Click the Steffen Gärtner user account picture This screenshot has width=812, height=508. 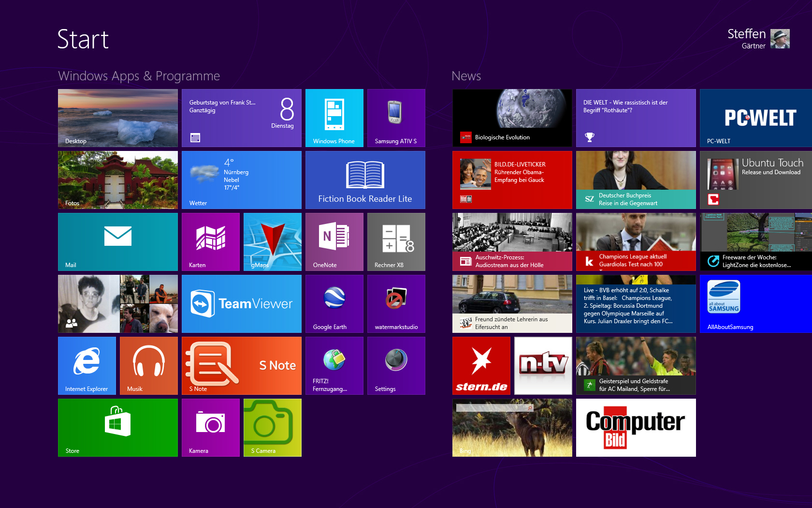pos(780,39)
